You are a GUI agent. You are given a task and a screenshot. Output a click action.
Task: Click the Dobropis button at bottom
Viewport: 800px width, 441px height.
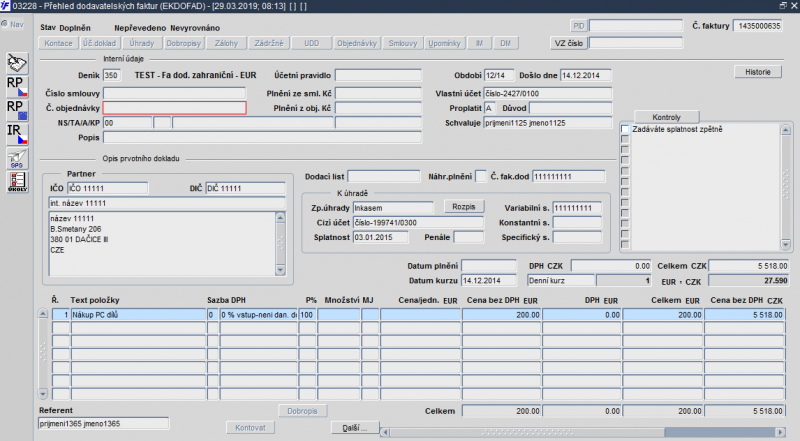click(303, 411)
